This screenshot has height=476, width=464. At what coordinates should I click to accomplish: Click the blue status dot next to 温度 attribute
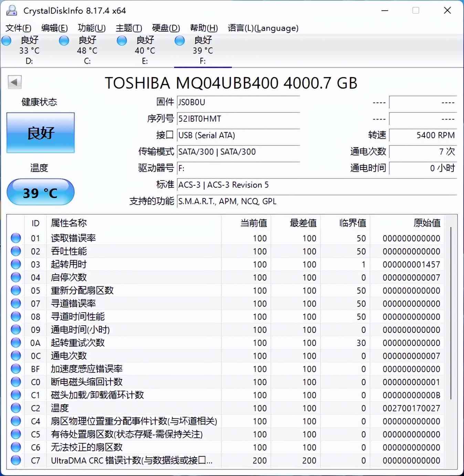pyautogui.click(x=15, y=408)
